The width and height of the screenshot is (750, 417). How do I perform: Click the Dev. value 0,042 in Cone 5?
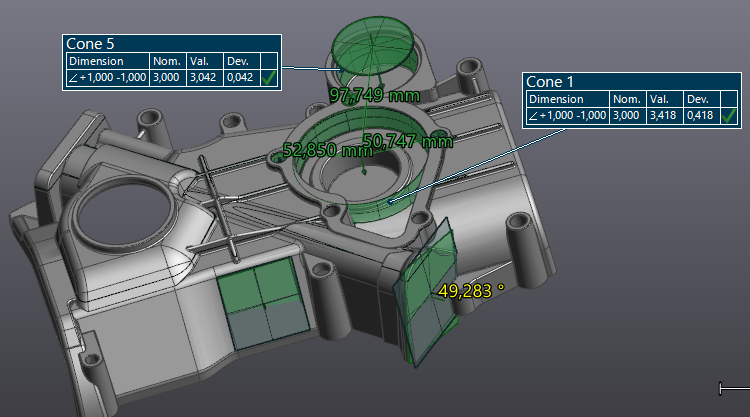point(239,77)
